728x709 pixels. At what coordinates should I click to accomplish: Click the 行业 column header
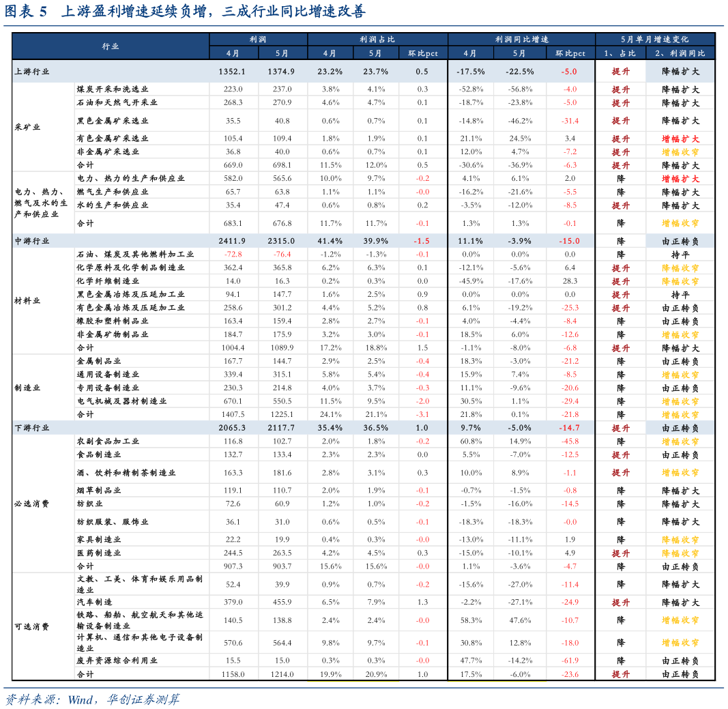pos(111,46)
